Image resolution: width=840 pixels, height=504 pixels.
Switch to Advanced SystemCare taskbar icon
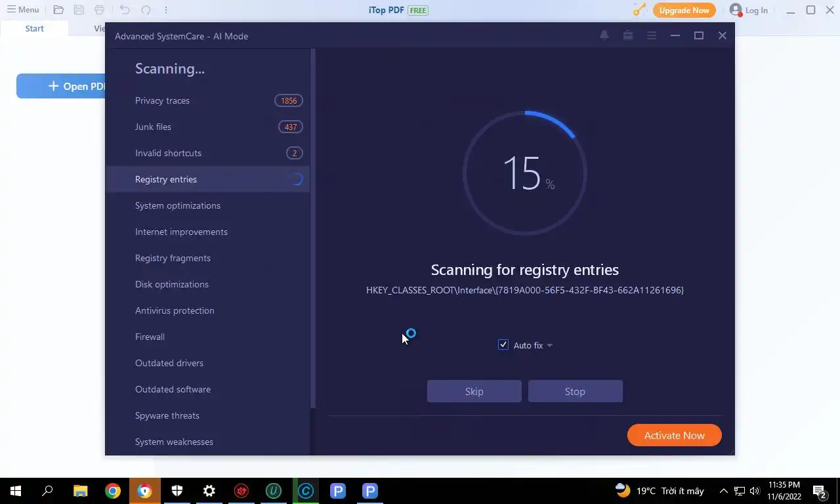click(x=306, y=491)
